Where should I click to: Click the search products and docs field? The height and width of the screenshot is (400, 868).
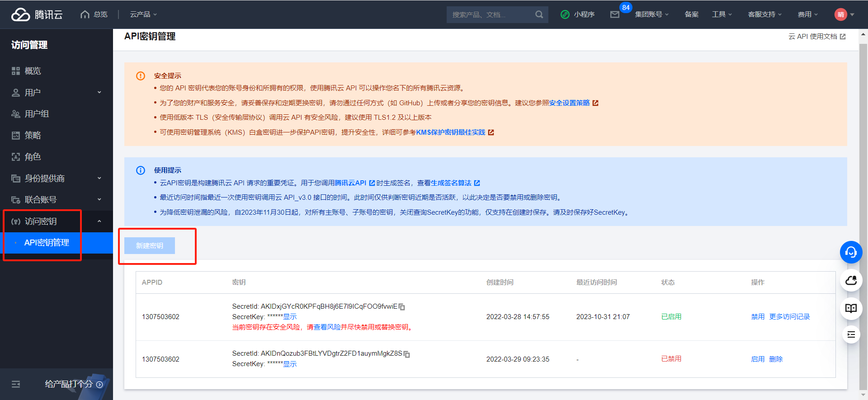(491, 14)
